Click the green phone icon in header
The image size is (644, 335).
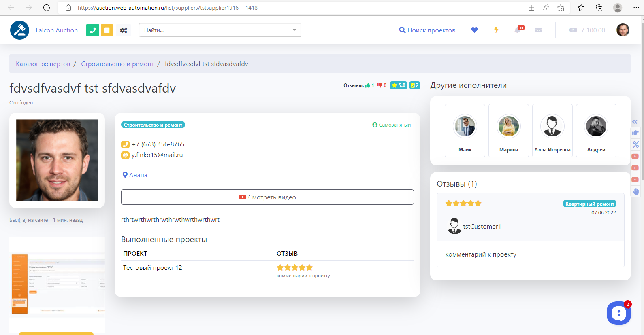(93, 30)
